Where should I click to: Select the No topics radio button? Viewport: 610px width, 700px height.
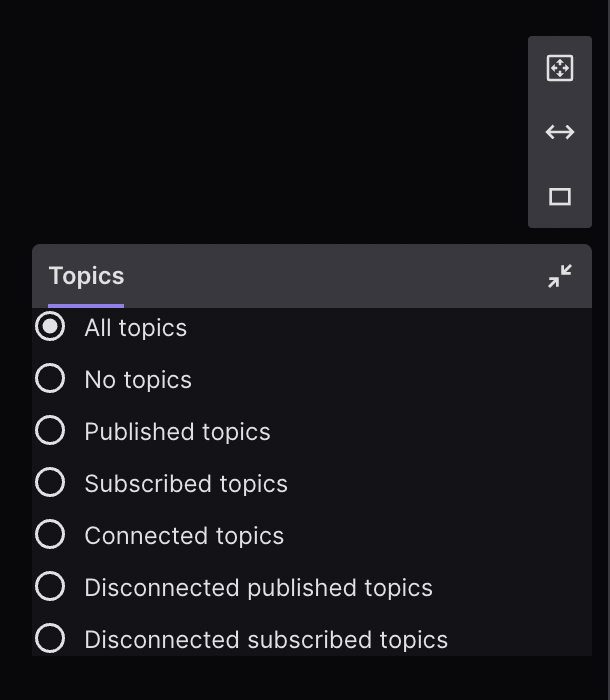click(50, 379)
